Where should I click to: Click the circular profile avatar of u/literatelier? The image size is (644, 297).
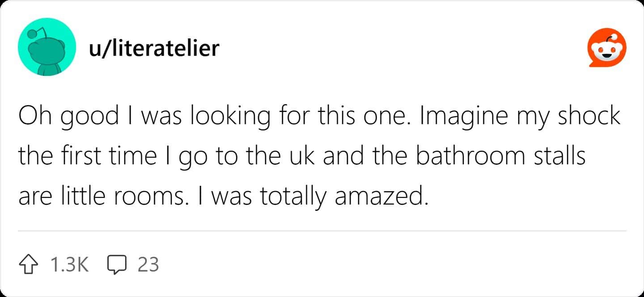coord(47,46)
